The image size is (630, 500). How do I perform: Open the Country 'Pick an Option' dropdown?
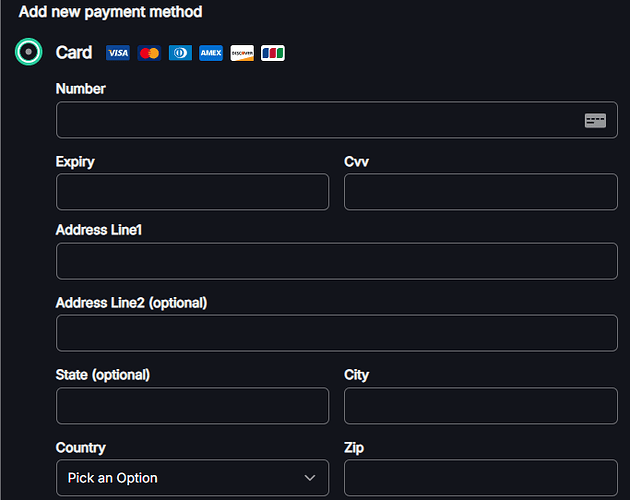180,478
